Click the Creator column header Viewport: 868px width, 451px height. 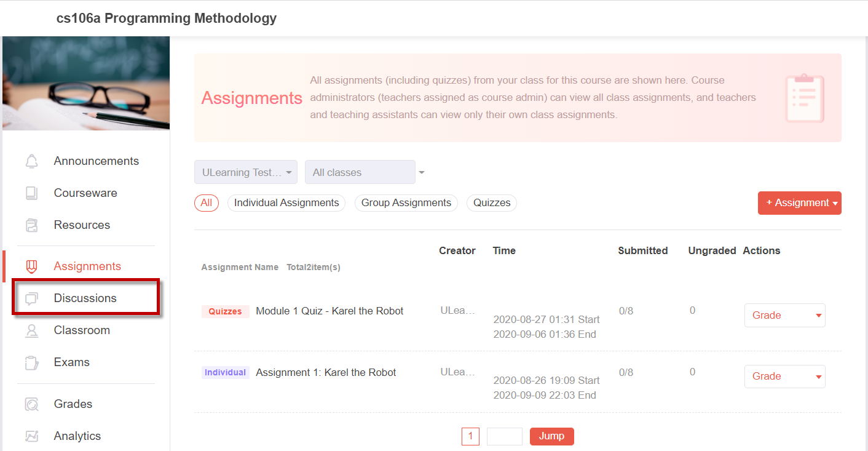pyautogui.click(x=457, y=251)
